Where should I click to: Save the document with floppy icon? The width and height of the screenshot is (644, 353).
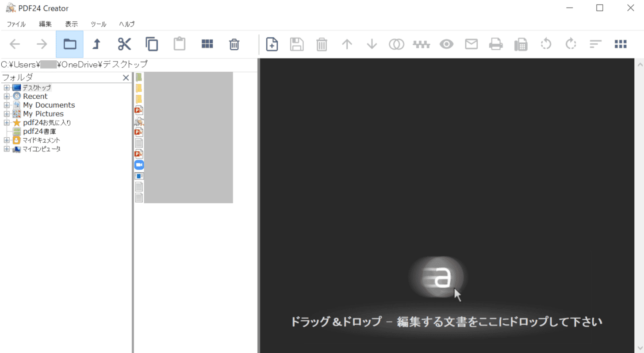coord(297,44)
